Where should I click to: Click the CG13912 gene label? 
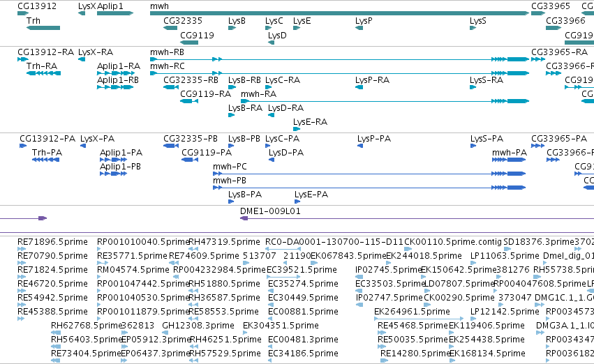pyautogui.click(x=37, y=6)
